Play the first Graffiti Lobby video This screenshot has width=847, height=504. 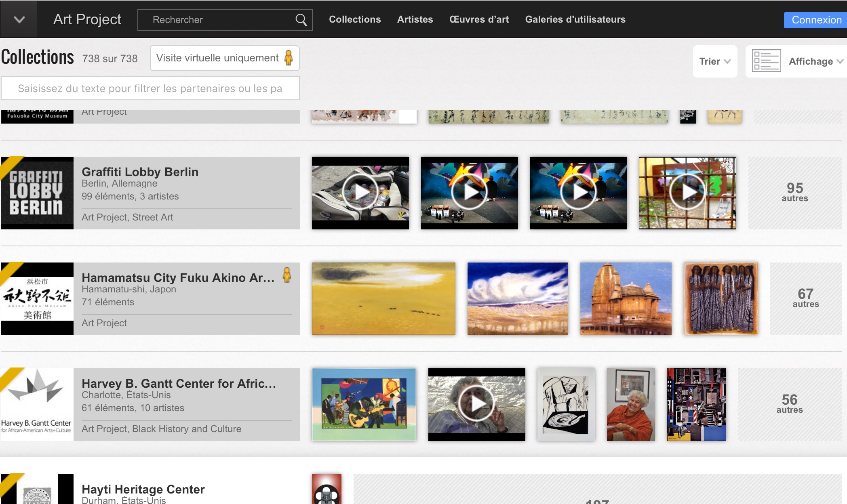coord(360,193)
